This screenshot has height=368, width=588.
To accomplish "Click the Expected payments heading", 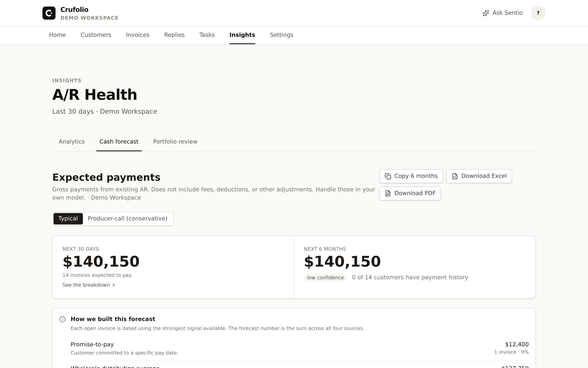I will click(x=106, y=177).
